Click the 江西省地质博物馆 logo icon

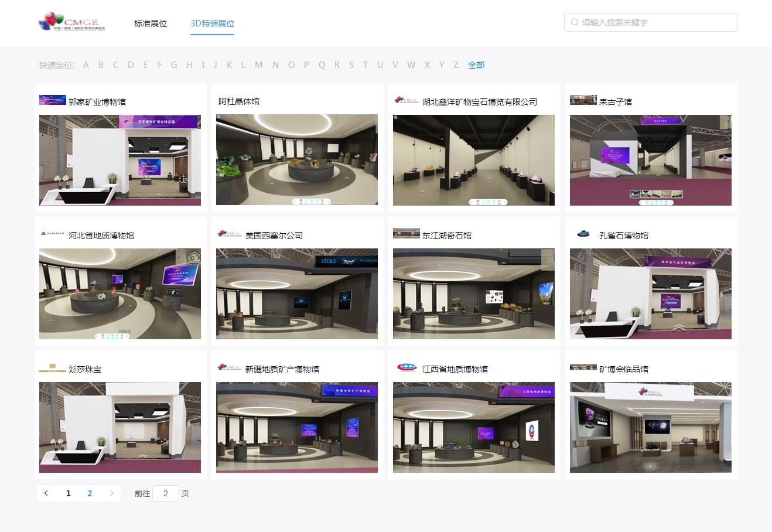pyautogui.click(x=406, y=367)
